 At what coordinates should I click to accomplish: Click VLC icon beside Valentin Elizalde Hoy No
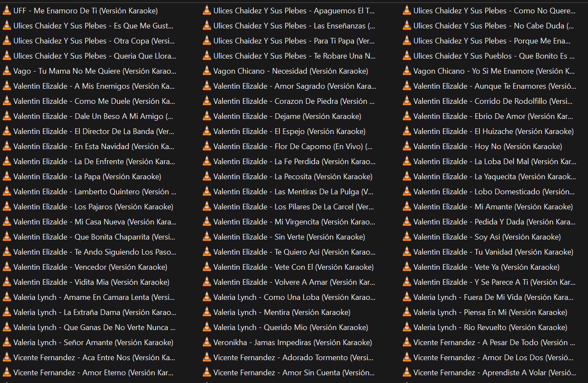407,146
